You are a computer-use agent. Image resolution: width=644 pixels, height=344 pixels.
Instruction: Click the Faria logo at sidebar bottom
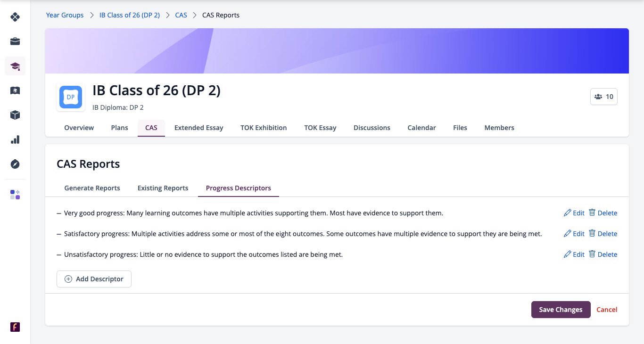point(15,327)
